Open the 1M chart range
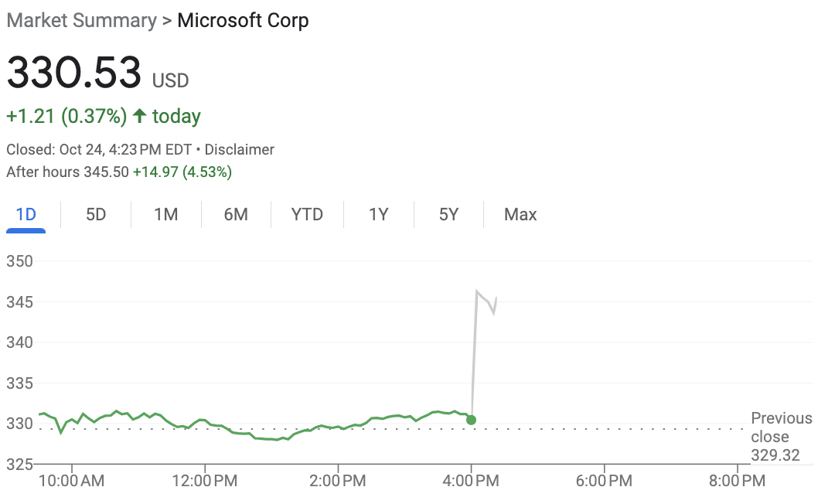The height and width of the screenshot is (504, 818). (x=166, y=214)
